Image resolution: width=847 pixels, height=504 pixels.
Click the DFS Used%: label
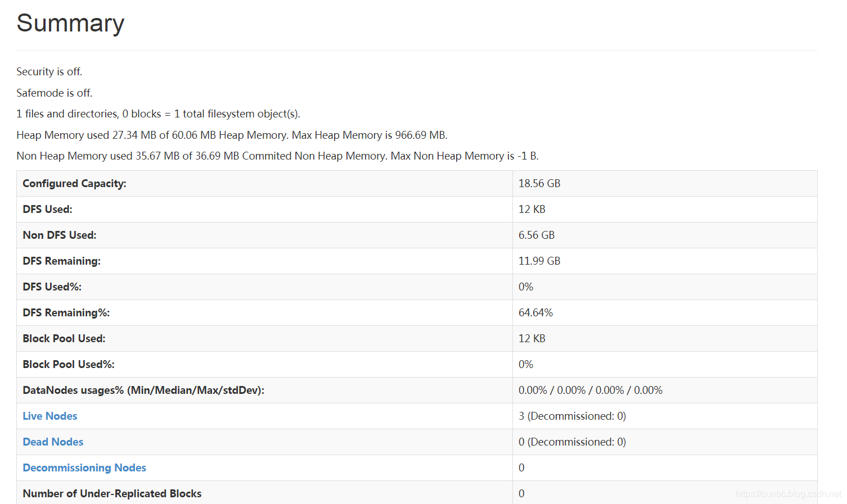coord(52,287)
